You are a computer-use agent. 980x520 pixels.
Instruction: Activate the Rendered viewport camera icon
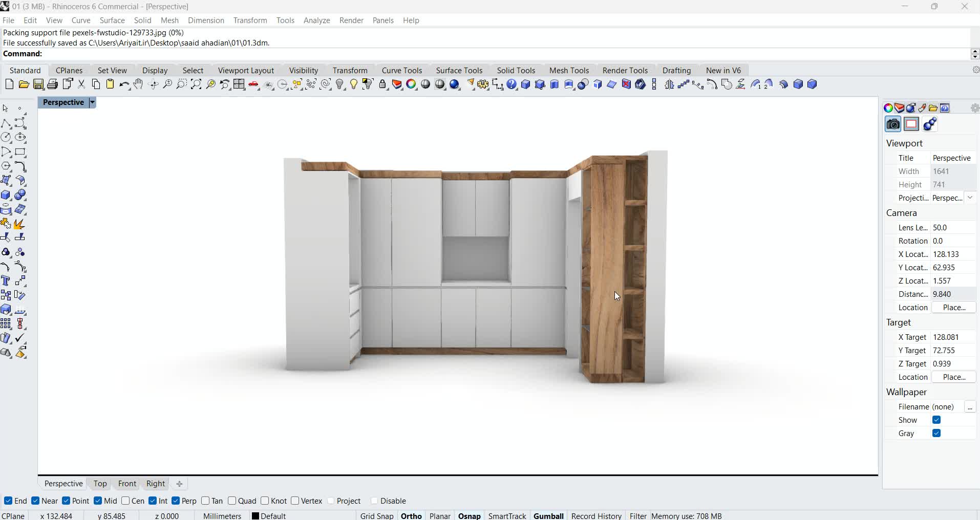click(x=893, y=124)
